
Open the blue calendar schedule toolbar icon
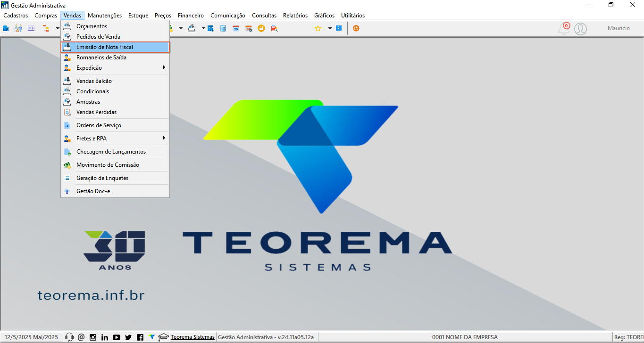pos(210,28)
